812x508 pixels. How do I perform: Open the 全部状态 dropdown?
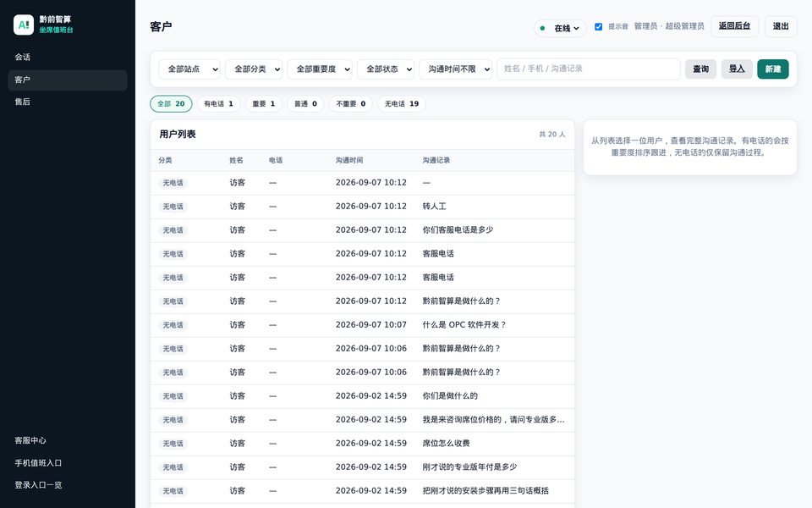click(386, 69)
